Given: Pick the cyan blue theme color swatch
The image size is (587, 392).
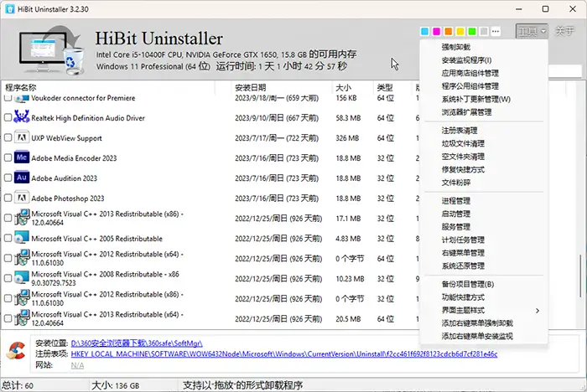Looking at the screenshot, I should 424,32.
